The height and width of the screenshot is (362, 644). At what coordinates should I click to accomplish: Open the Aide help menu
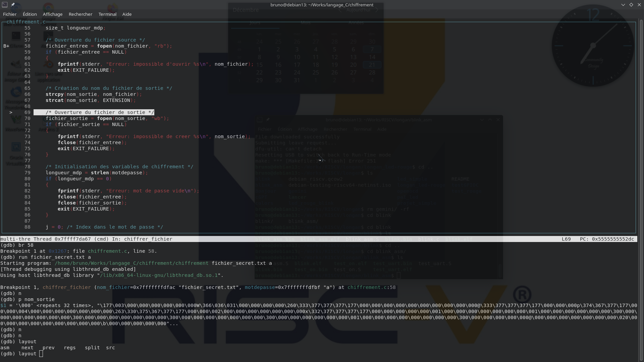tap(127, 14)
